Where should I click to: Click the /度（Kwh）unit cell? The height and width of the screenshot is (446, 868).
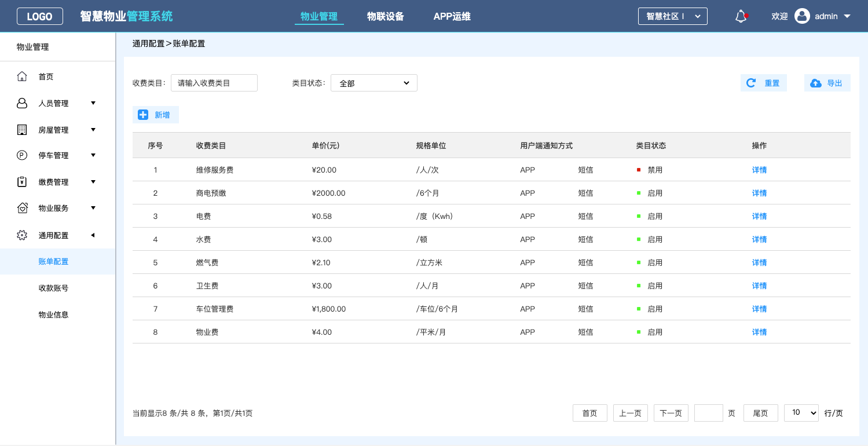(x=434, y=216)
